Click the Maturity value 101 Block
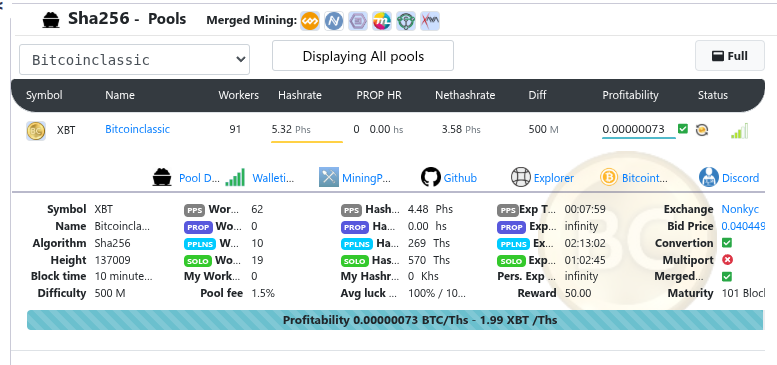Viewport: 777px width, 365px height. [743, 293]
